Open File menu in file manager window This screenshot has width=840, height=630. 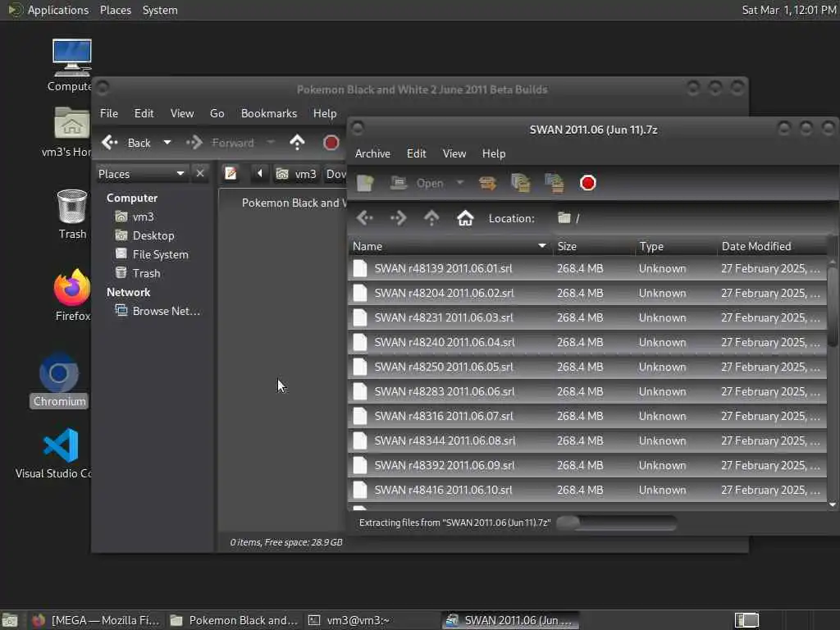tap(109, 113)
